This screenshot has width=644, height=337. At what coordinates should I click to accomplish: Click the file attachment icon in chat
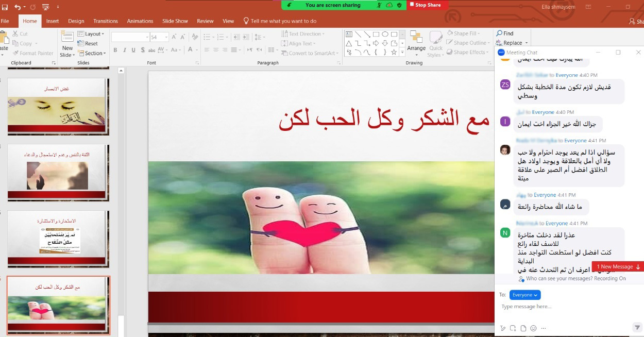click(x=523, y=328)
